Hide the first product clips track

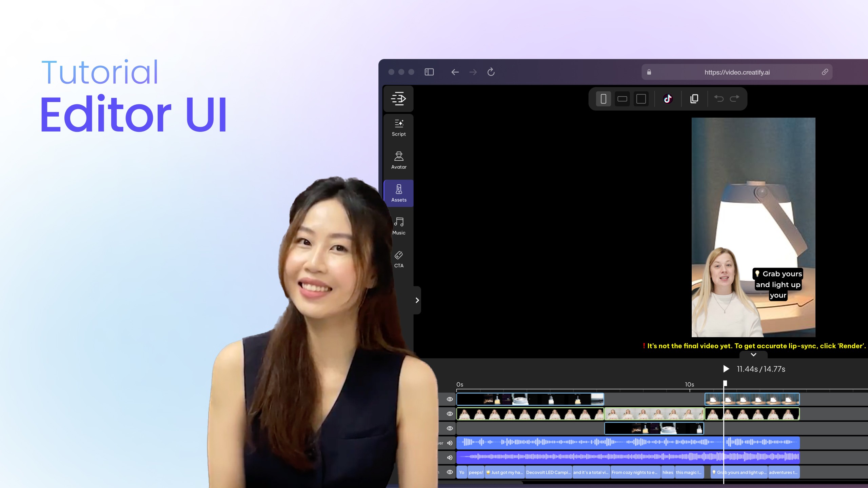pyautogui.click(x=450, y=399)
